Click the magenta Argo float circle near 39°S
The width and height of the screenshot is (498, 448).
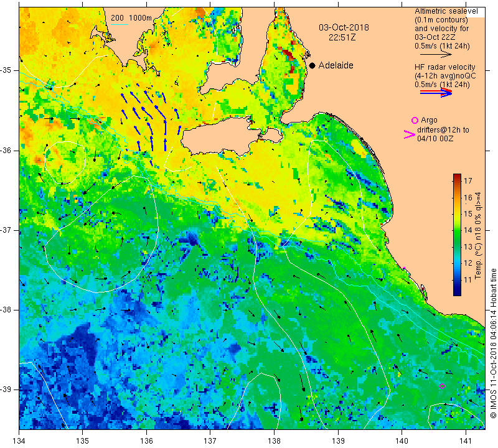(442, 386)
